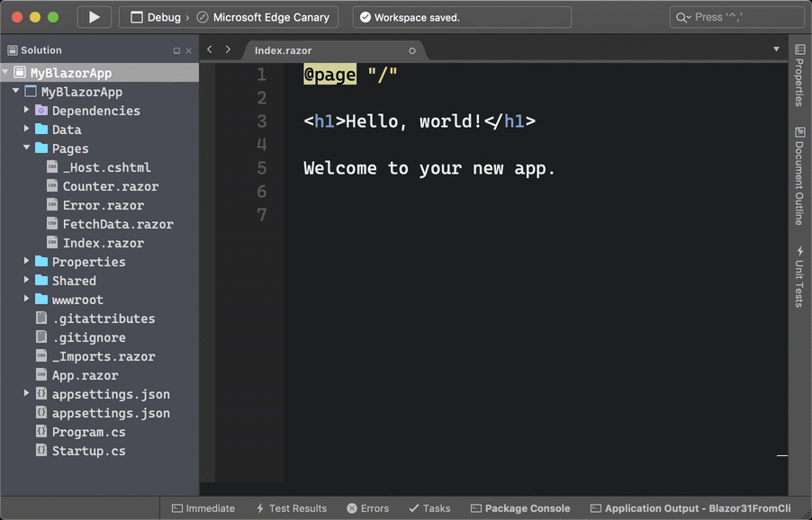The height and width of the screenshot is (520, 812).
Task: Collapse the MyBlazorApp solution root node
Action: click(x=5, y=72)
